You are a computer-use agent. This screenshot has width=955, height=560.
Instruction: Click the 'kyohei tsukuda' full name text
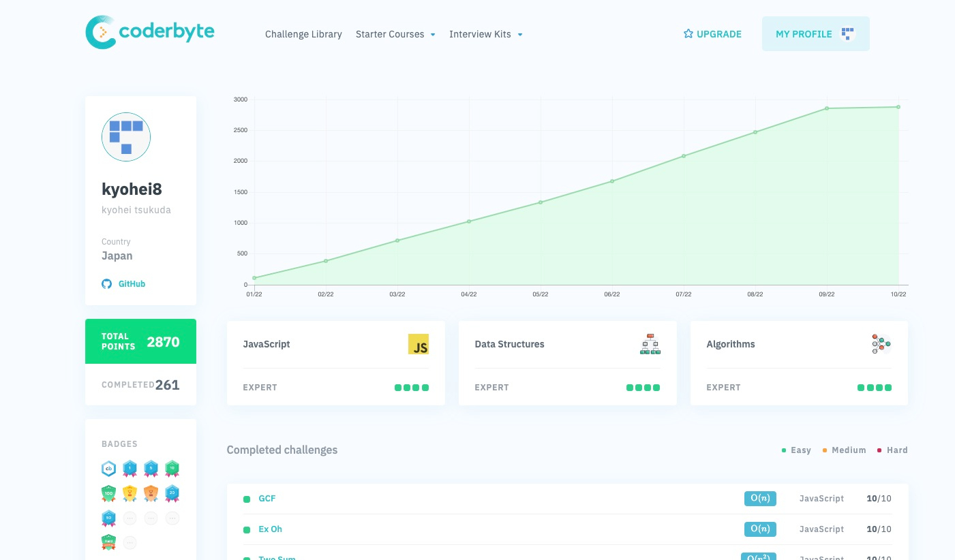tap(136, 210)
